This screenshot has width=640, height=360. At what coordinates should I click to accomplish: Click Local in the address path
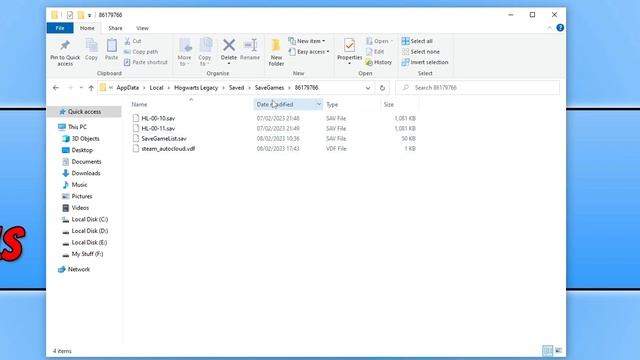(156, 88)
